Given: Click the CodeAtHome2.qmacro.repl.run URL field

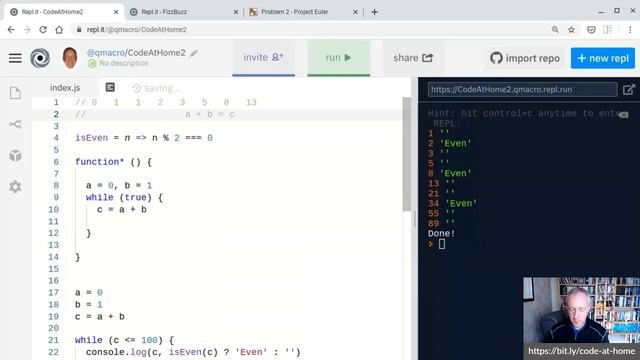Looking at the screenshot, I should (x=522, y=89).
